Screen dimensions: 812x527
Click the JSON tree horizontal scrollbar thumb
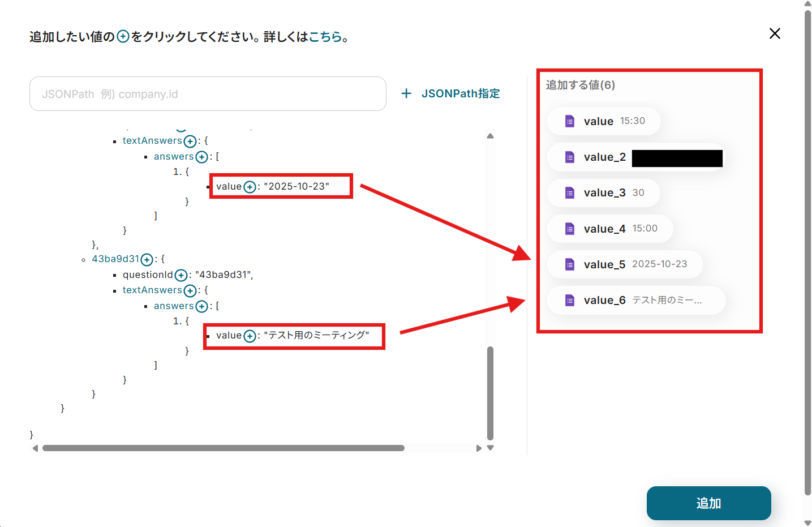tap(224, 448)
